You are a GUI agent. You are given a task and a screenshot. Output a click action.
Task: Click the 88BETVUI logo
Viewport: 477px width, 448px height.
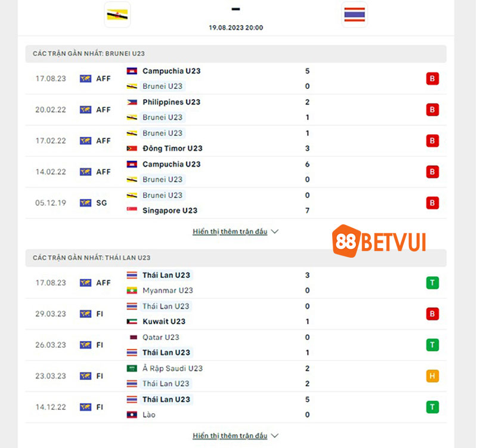(x=379, y=241)
